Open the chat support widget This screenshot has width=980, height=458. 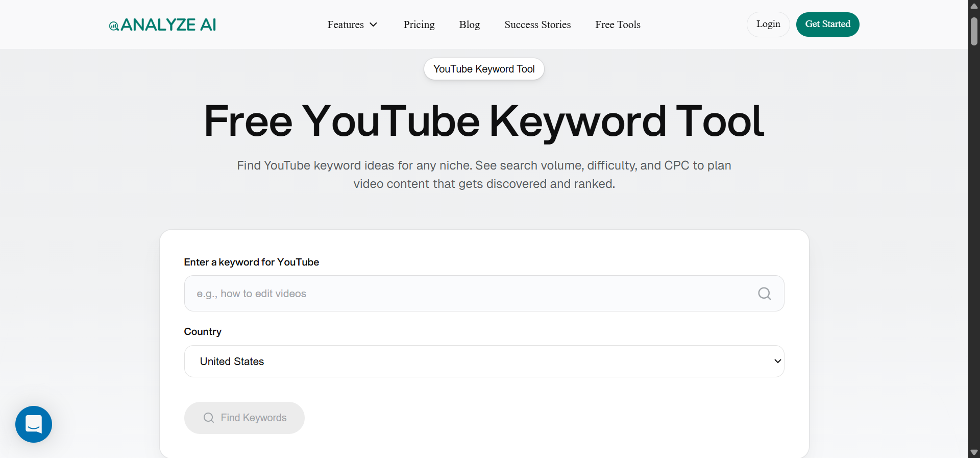[34, 424]
